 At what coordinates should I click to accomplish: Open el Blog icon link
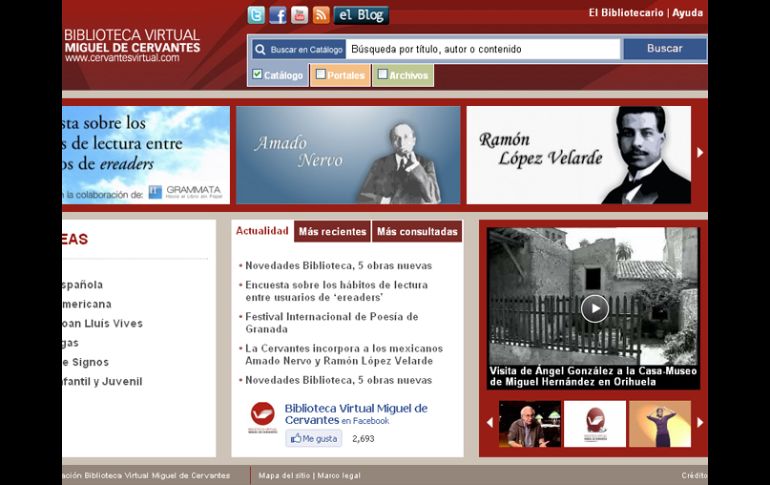pyautogui.click(x=361, y=15)
